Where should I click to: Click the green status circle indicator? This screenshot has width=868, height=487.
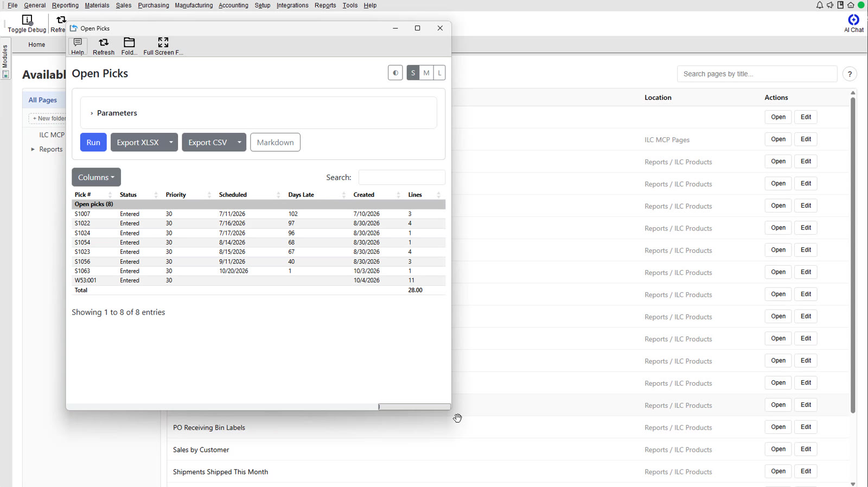[x=861, y=5]
